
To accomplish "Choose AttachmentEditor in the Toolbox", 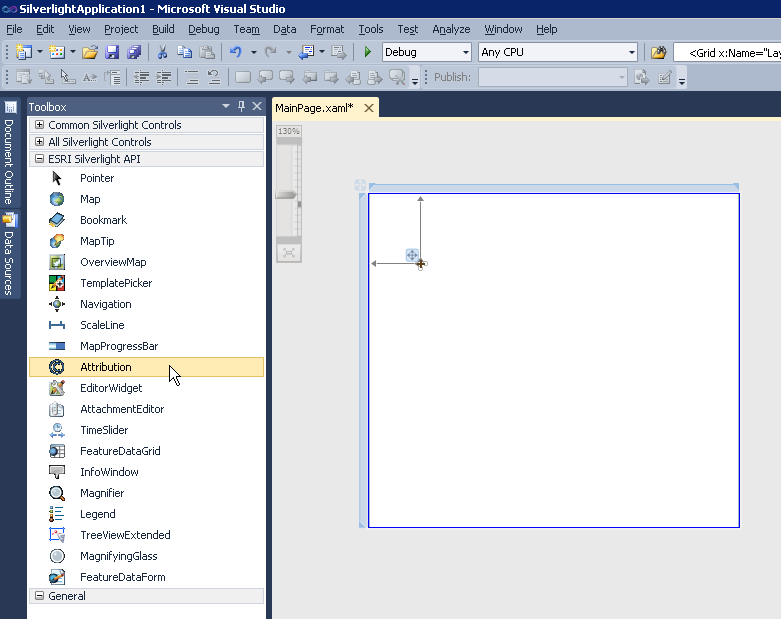I will pyautogui.click(x=146, y=409).
